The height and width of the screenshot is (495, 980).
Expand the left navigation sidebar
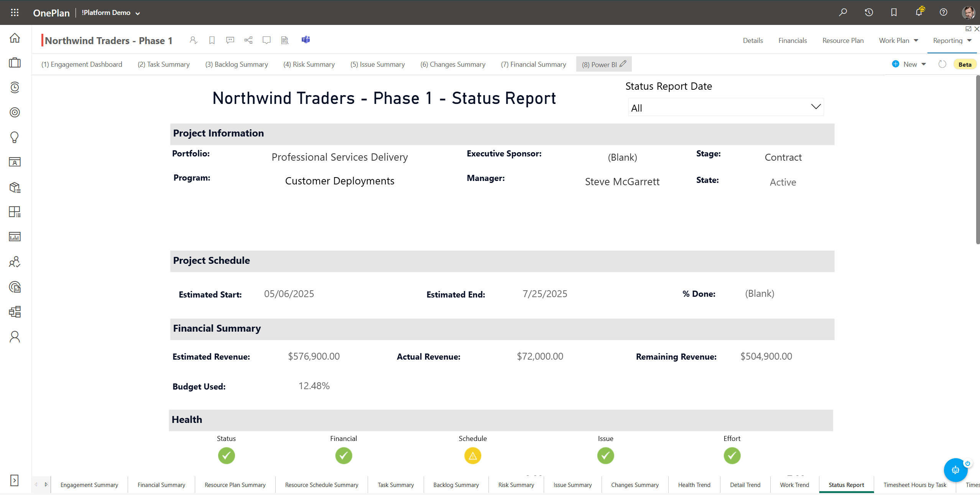point(14,480)
